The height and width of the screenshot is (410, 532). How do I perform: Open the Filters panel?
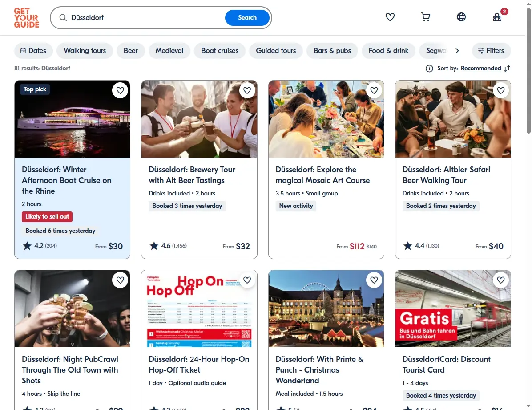click(491, 51)
